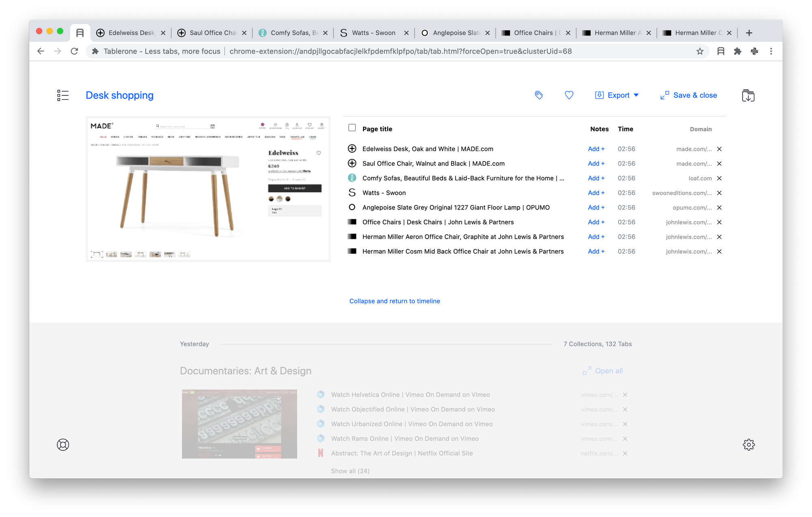
Task: Collapse and return to timeline link
Action: [x=394, y=300]
